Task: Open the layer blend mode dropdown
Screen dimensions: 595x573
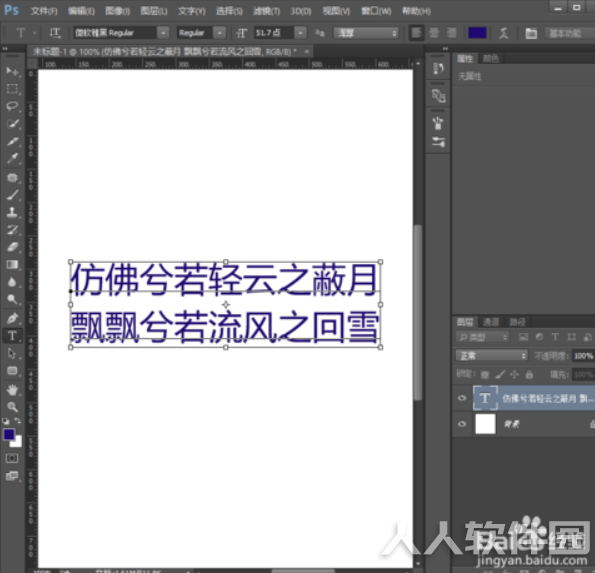Action: pos(491,356)
